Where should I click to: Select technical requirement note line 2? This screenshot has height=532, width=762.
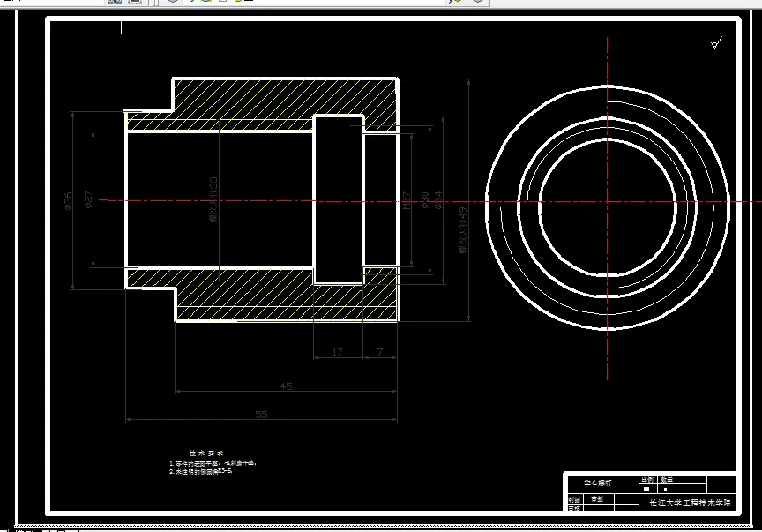[x=201, y=471]
